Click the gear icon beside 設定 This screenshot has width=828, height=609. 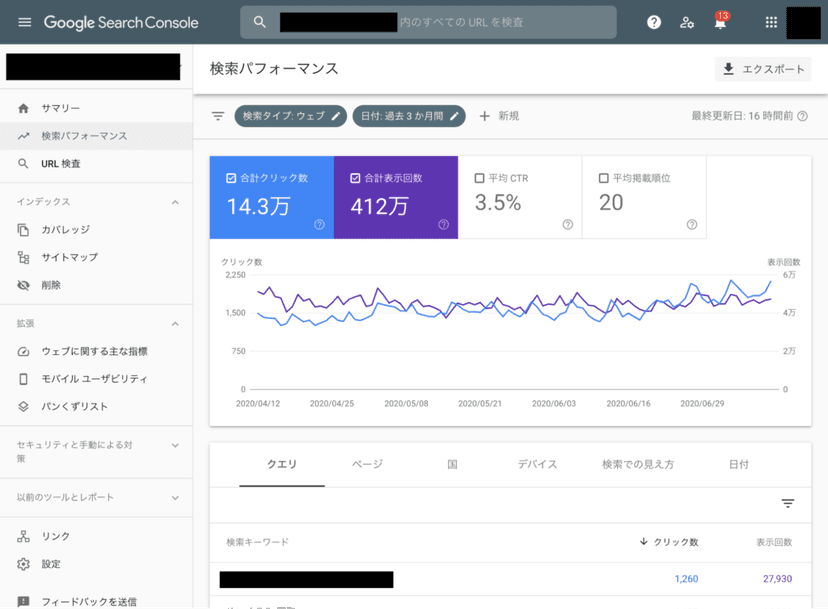pos(23,564)
